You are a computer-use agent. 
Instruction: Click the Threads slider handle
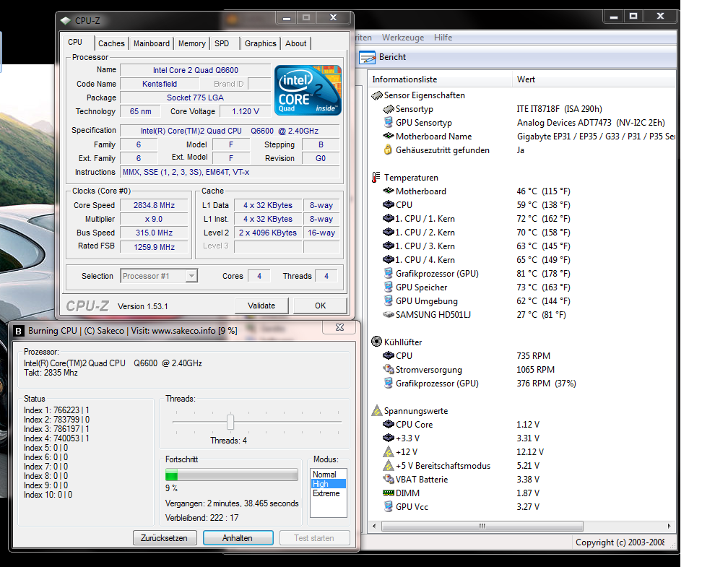click(x=230, y=422)
